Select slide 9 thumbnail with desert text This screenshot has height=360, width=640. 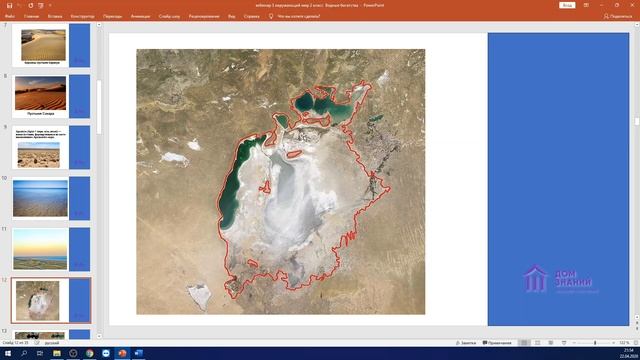51,147
